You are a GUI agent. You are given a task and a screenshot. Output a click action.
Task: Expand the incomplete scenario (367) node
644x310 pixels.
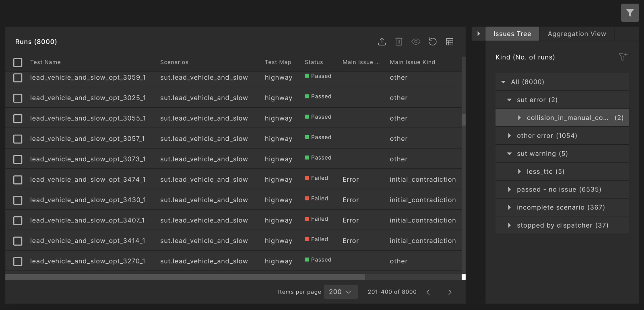tap(510, 207)
